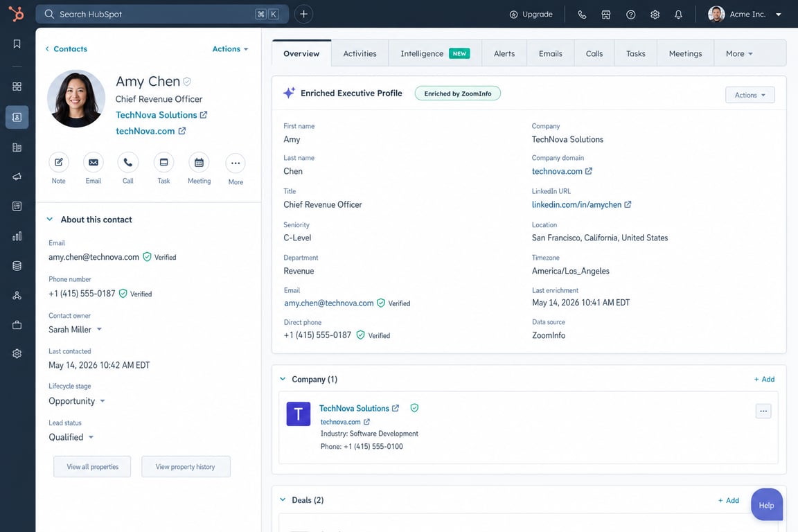The width and height of the screenshot is (798, 532).
Task: Open the Intelligence tab
Action: click(x=434, y=53)
